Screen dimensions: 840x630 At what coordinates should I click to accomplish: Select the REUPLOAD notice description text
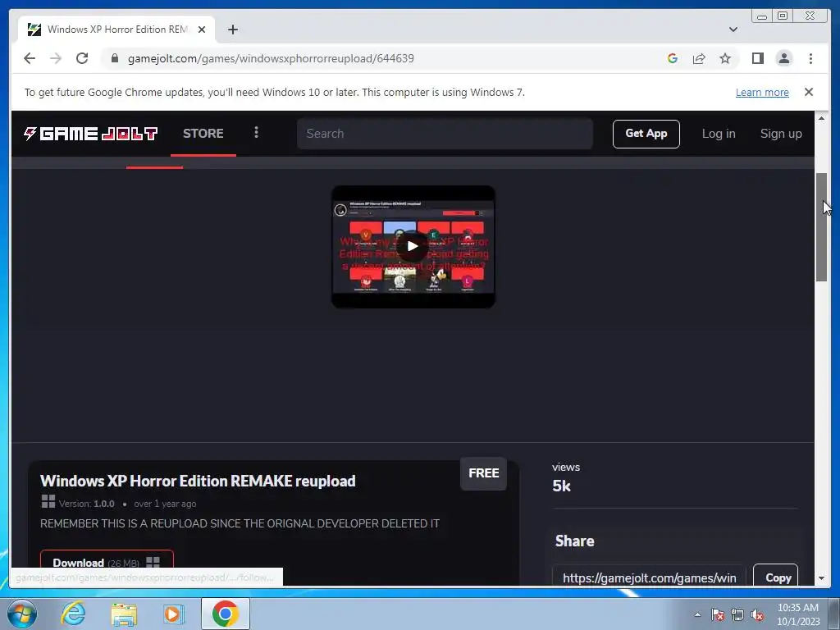coord(240,523)
